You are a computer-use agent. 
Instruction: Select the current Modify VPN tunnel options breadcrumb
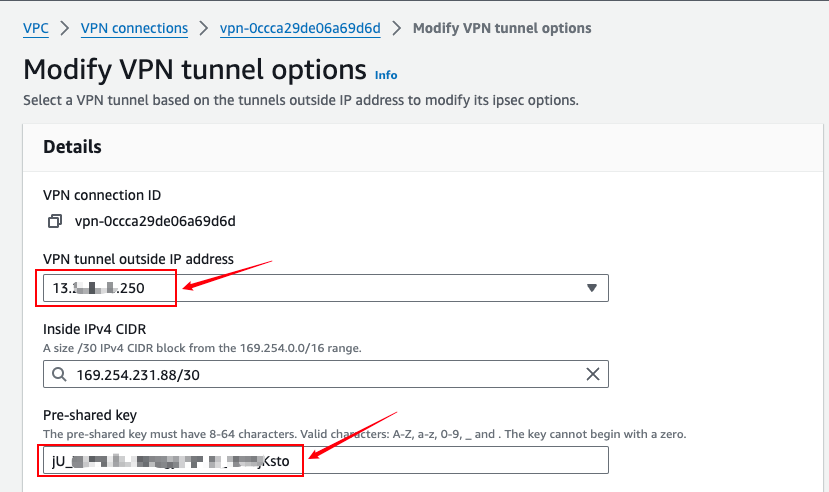click(502, 28)
